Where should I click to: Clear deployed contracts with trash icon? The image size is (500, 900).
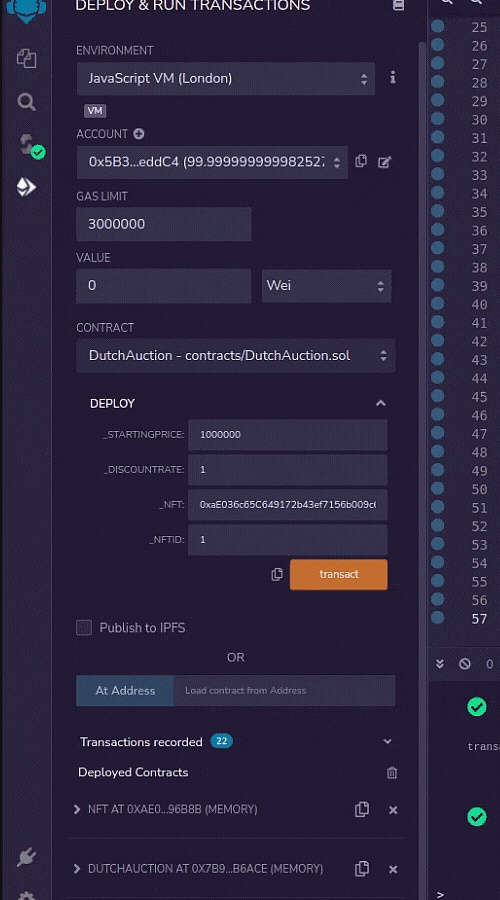392,773
